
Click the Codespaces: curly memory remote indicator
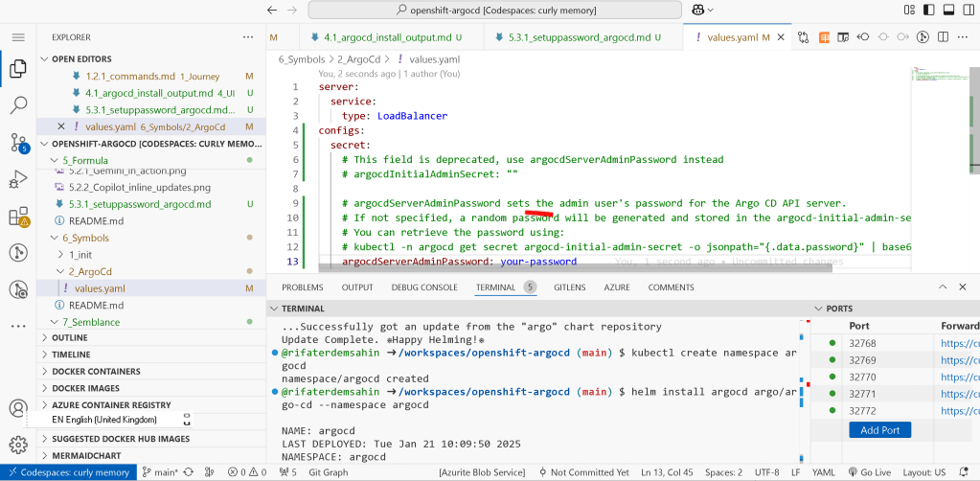pyautogui.click(x=67, y=473)
